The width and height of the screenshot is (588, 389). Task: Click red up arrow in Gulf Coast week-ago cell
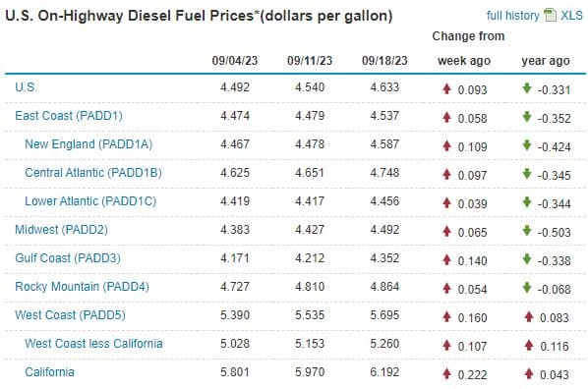pyautogui.click(x=446, y=259)
